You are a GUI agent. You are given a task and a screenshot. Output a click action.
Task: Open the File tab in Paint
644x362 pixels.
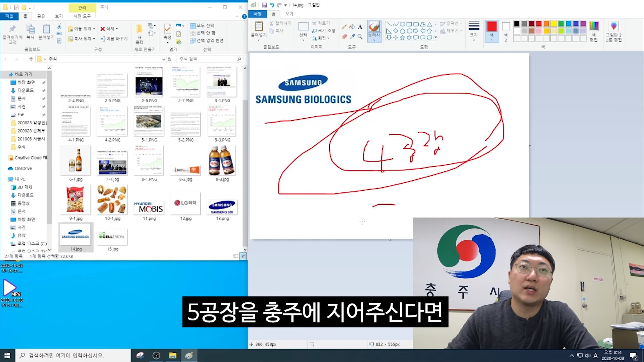point(257,14)
